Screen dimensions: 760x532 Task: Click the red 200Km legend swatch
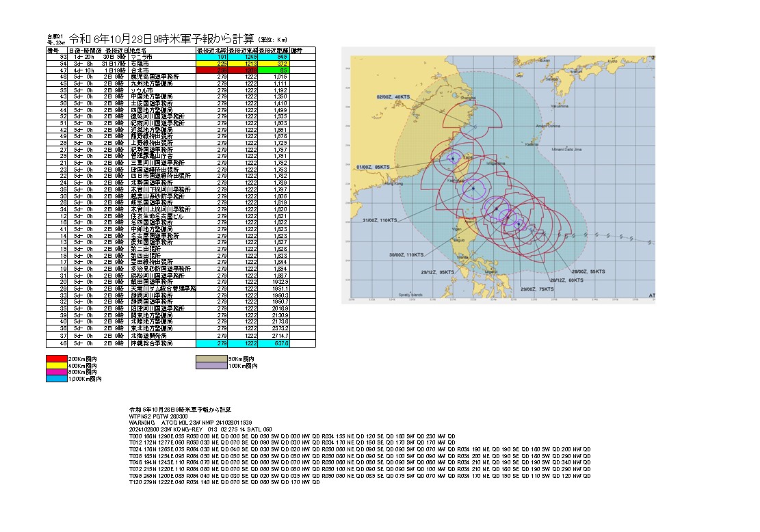pos(57,358)
